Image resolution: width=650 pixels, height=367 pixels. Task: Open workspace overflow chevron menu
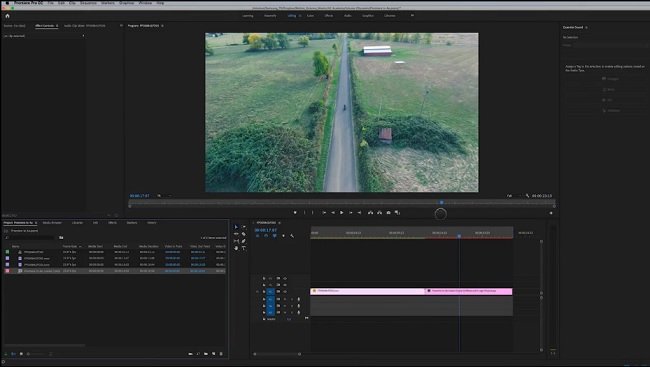412,15
